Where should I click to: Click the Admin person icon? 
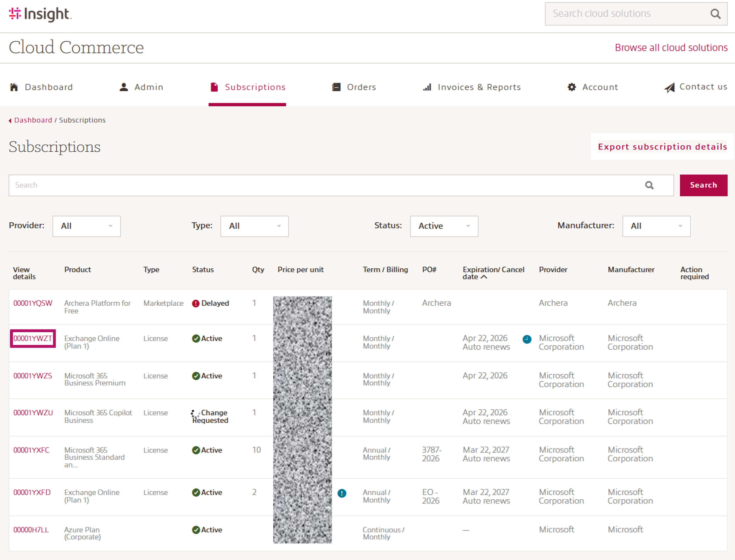coord(124,87)
